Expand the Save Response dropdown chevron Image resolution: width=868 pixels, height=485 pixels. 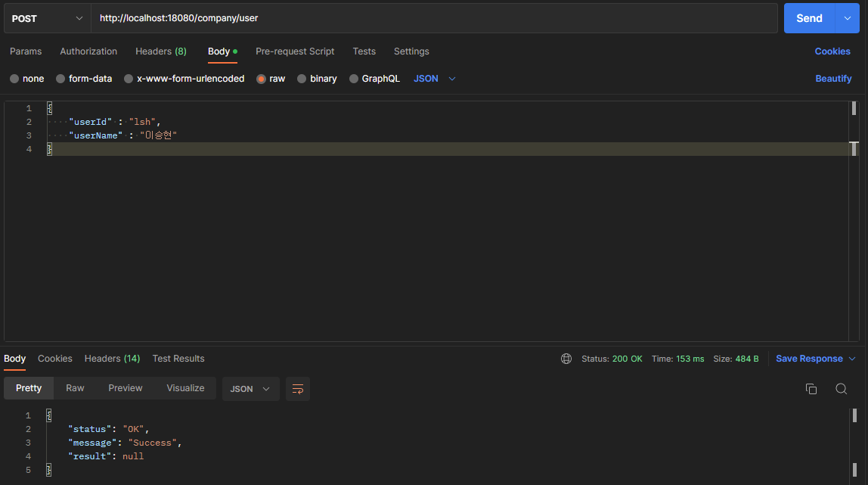[x=853, y=359]
